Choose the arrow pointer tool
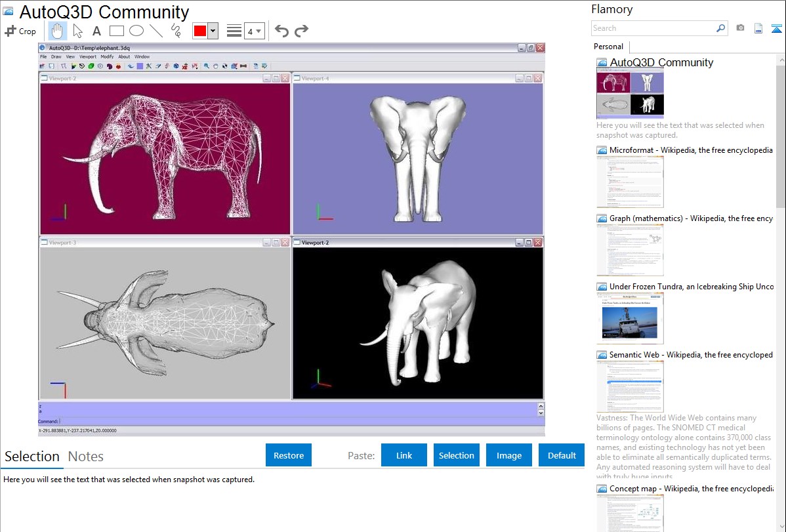The height and width of the screenshot is (532, 786). pos(77,31)
